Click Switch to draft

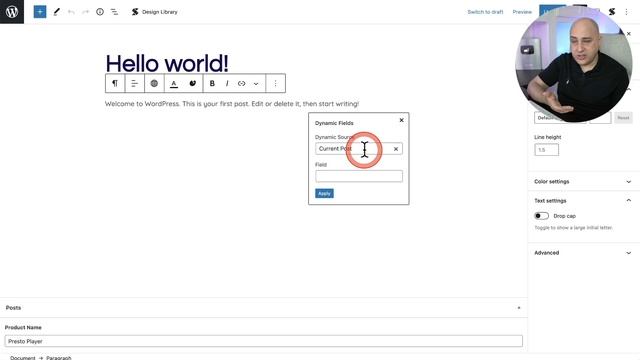[x=485, y=12]
